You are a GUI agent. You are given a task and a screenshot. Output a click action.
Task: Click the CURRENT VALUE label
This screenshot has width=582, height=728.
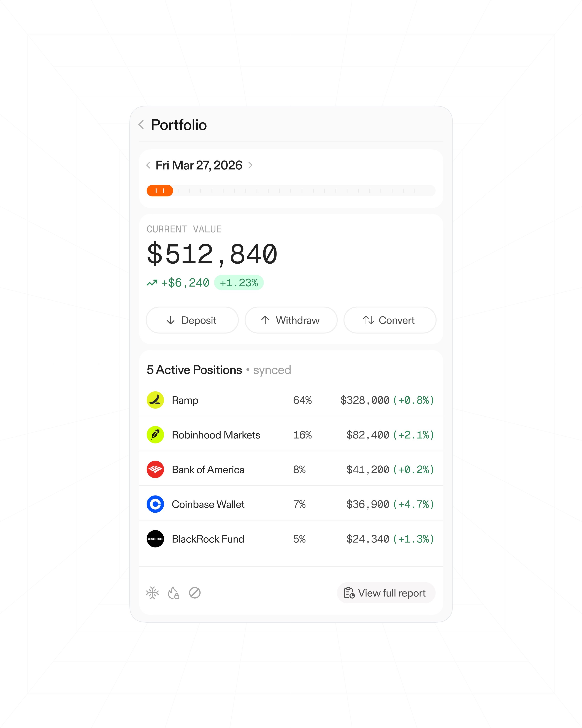[184, 229]
